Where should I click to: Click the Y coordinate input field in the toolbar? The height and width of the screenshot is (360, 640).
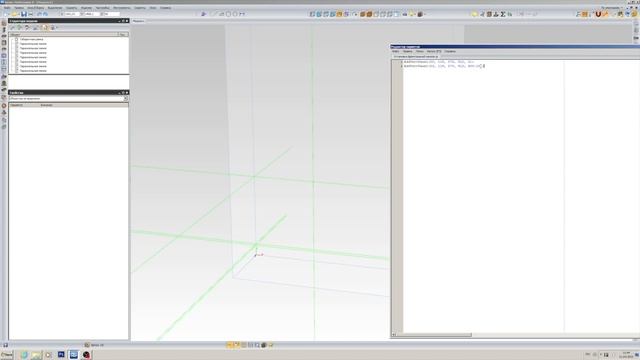click(x=92, y=14)
